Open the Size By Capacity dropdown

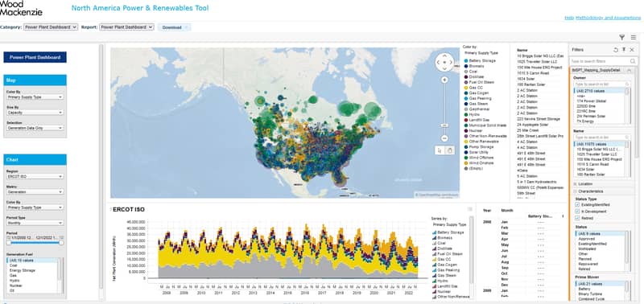coord(35,113)
